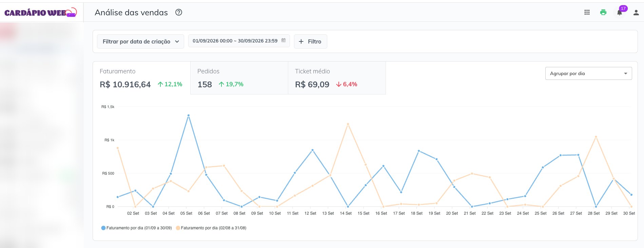Click the 19,7% orders increase indicator
644x248 pixels.
point(231,84)
